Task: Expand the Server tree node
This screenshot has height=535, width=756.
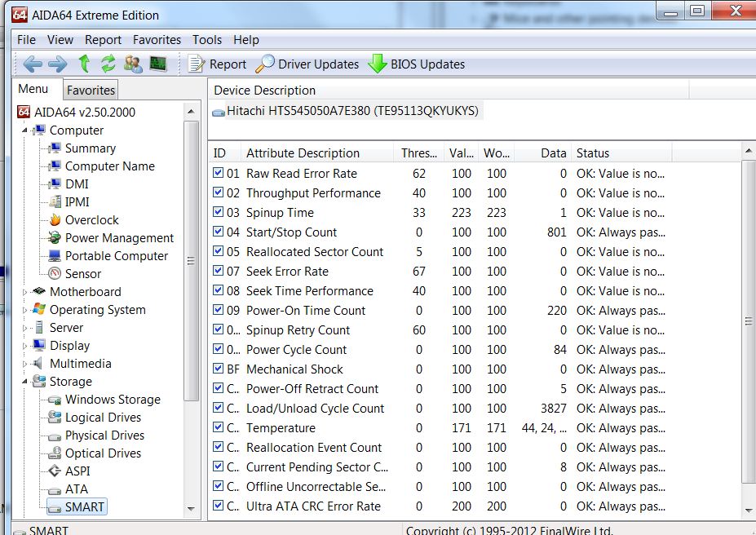Action: click(24, 328)
